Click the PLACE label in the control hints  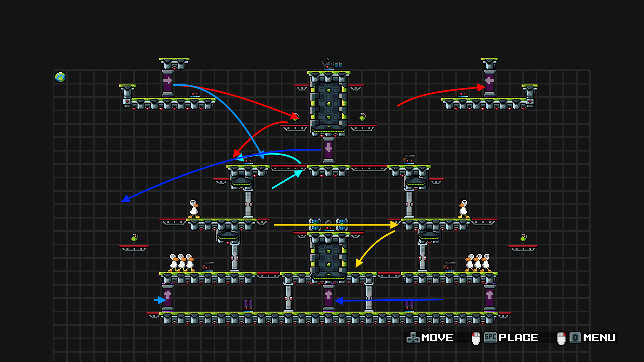click(x=519, y=338)
